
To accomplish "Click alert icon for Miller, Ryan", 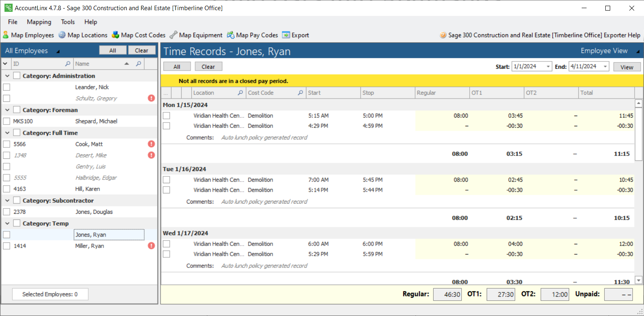I will [151, 246].
